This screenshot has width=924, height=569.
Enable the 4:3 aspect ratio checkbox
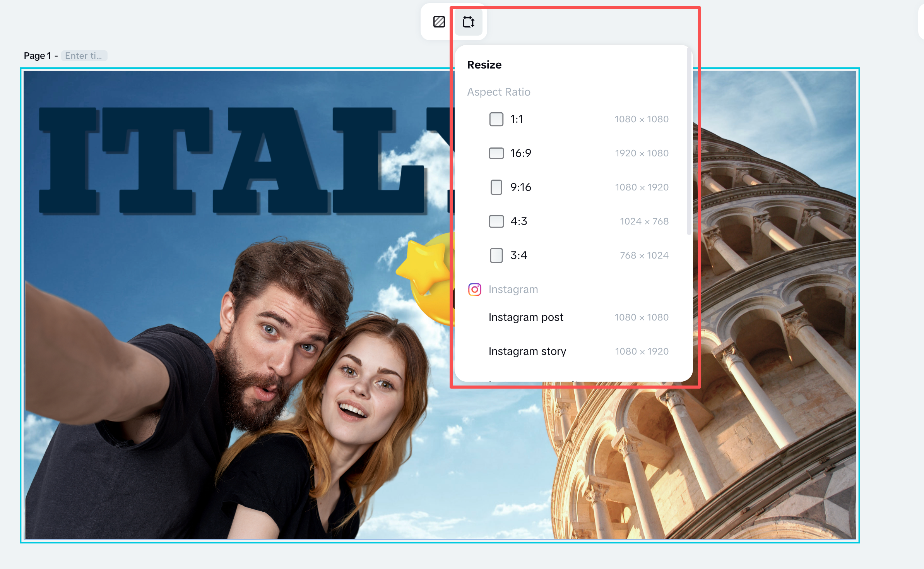496,221
